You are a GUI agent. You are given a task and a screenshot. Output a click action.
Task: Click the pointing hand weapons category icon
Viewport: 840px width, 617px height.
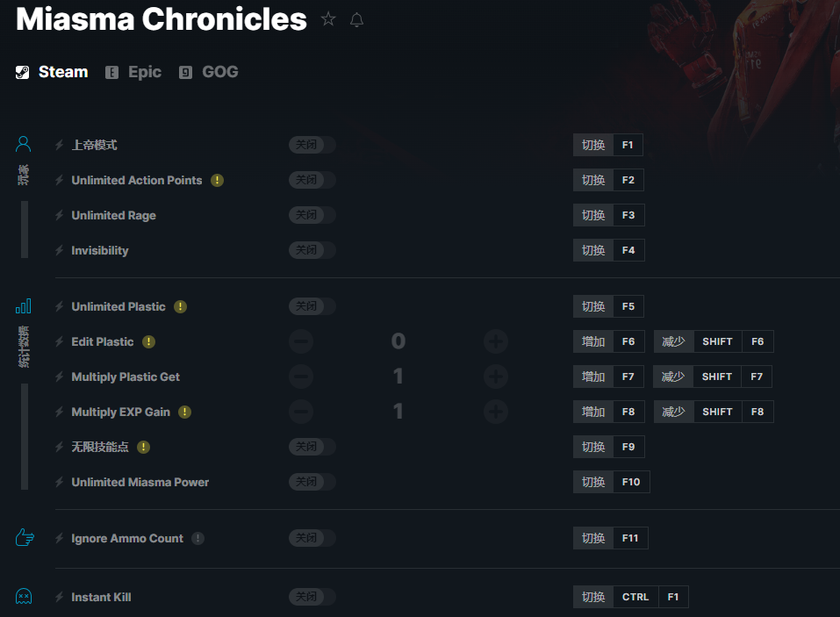pos(25,537)
